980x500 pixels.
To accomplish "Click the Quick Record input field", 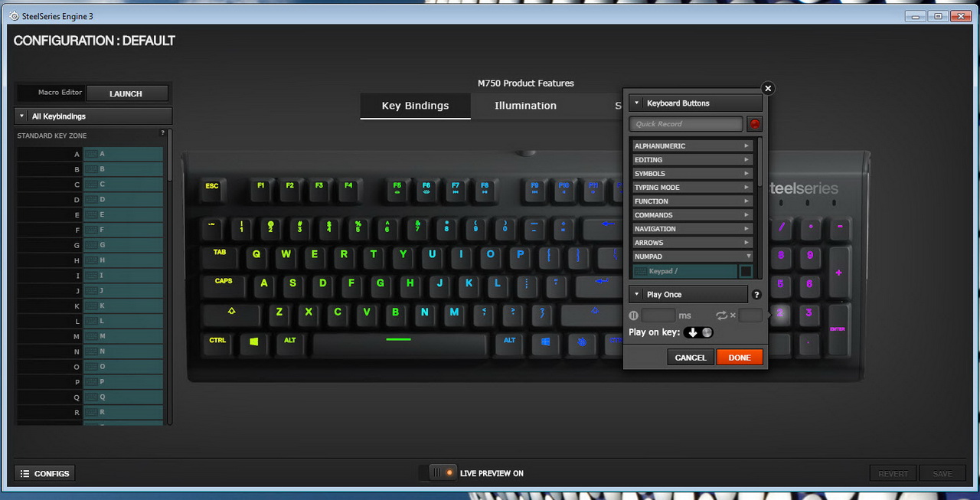I will coord(686,124).
